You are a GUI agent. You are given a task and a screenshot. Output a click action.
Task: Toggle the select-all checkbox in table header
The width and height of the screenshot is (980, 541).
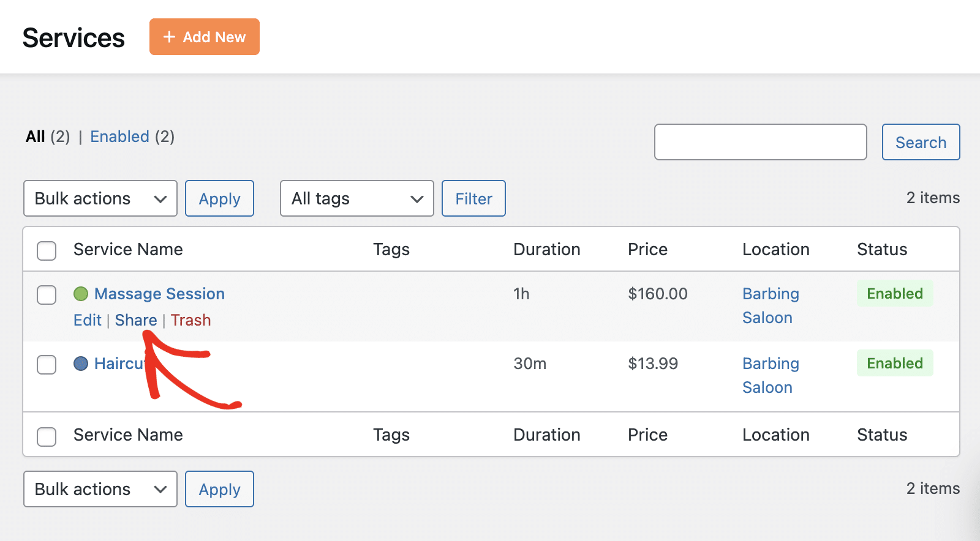click(47, 250)
